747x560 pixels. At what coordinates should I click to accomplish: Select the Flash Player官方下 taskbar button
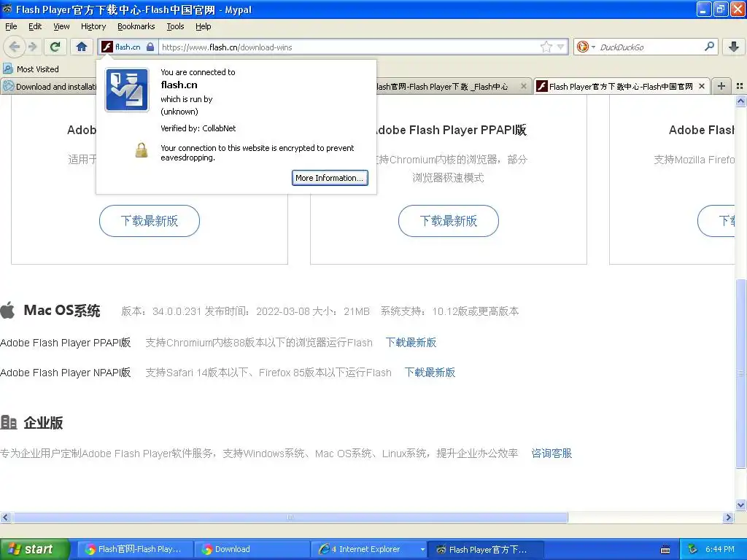[x=486, y=550]
